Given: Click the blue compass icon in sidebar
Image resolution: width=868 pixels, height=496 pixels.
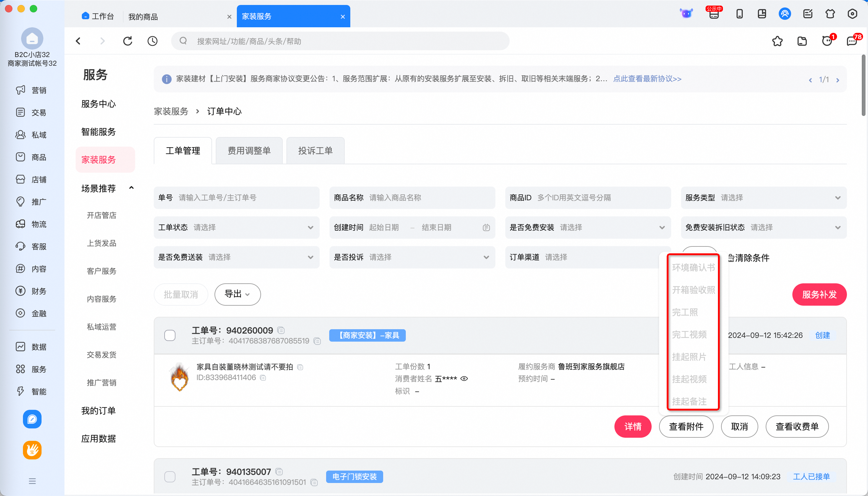Looking at the screenshot, I should click(32, 419).
